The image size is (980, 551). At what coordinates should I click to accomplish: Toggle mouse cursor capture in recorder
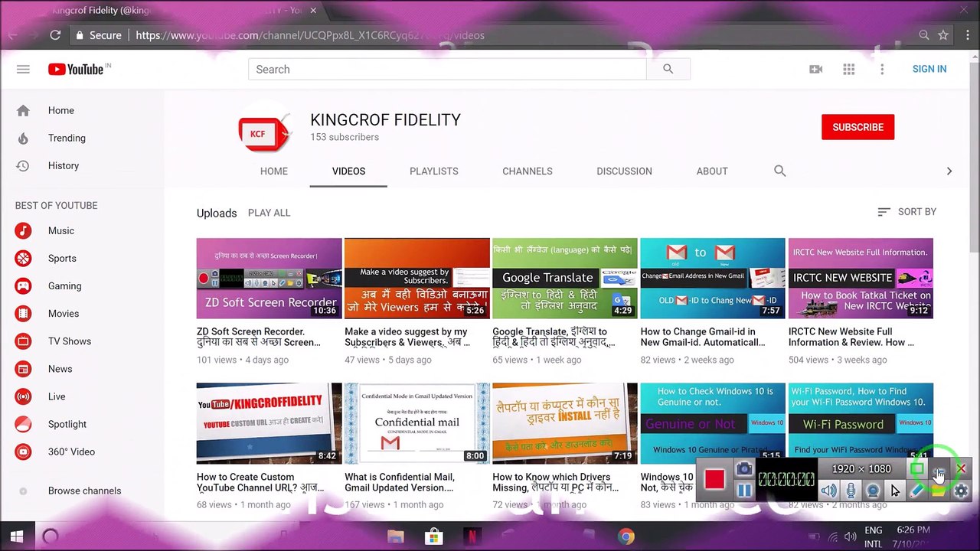tap(895, 491)
